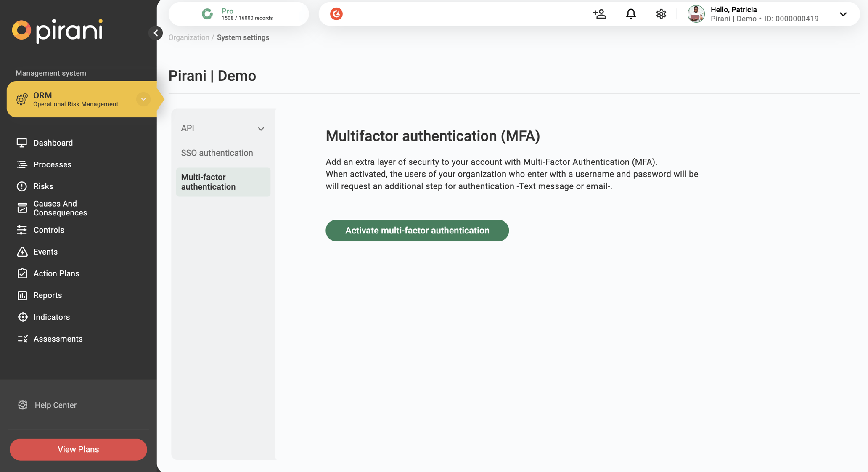This screenshot has width=868, height=472.
Task: Collapse the API section chevron
Action: pos(261,129)
